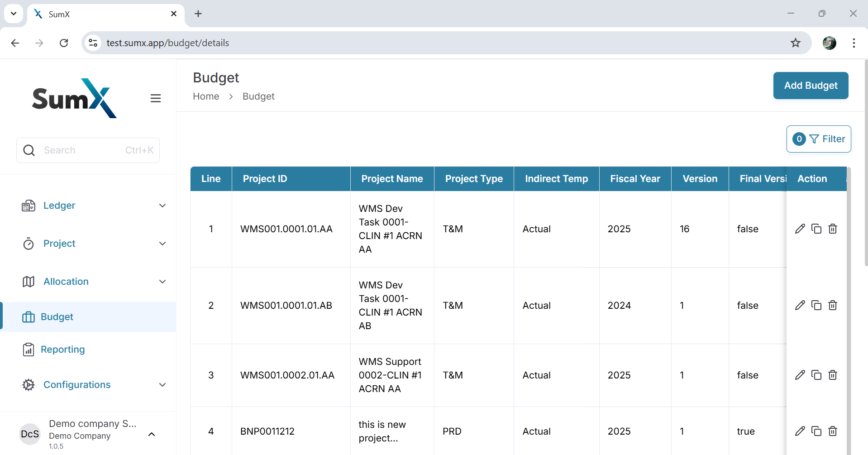The image size is (868, 455).
Task: Click the page vertical scrollbar
Action: [866, 163]
